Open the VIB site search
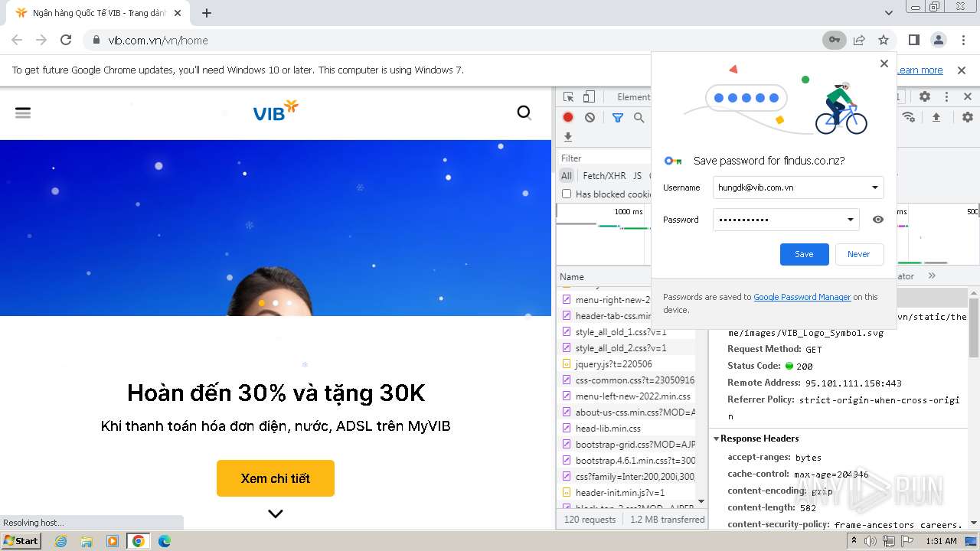 pyautogui.click(x=524, y=112)
